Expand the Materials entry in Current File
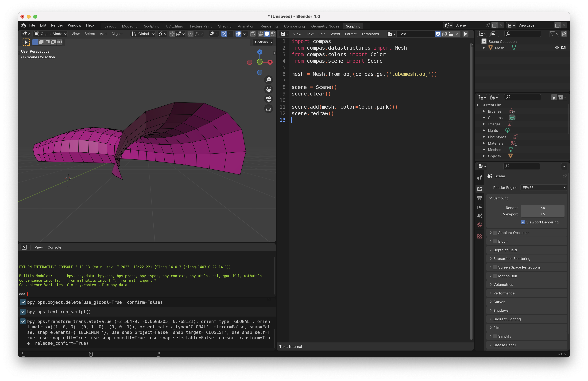The height and width of the screenshot is (381, 588). click(x=484, y=143)
